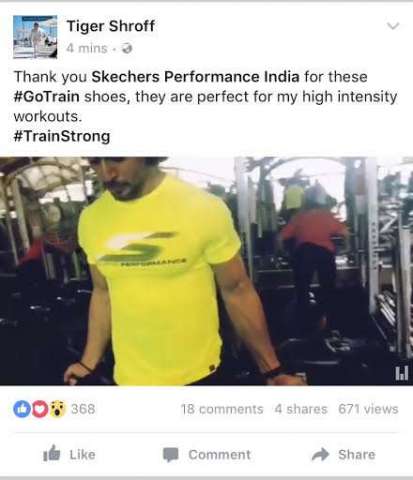Play the gym workout video
413x480 pixels.
206,271
